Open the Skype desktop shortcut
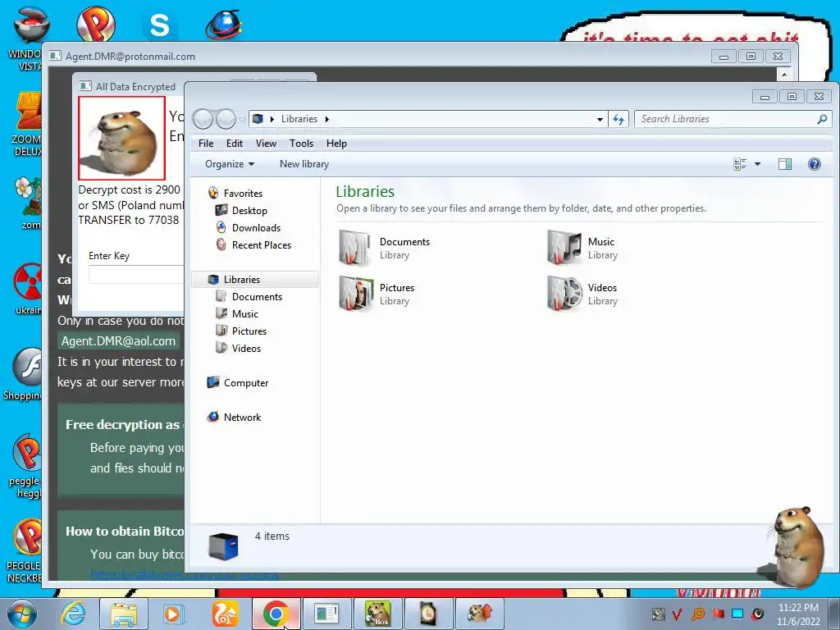Screen dimensions: 840x630 [159, 25]
